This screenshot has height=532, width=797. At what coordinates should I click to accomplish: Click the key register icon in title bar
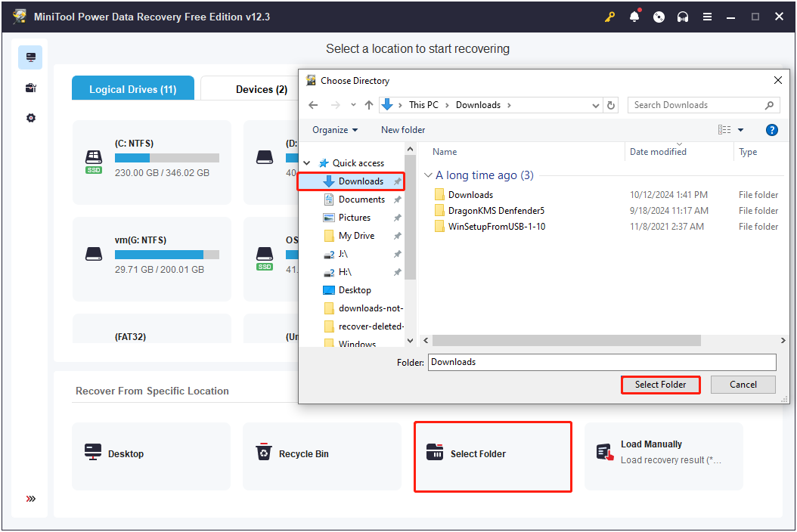610,17
